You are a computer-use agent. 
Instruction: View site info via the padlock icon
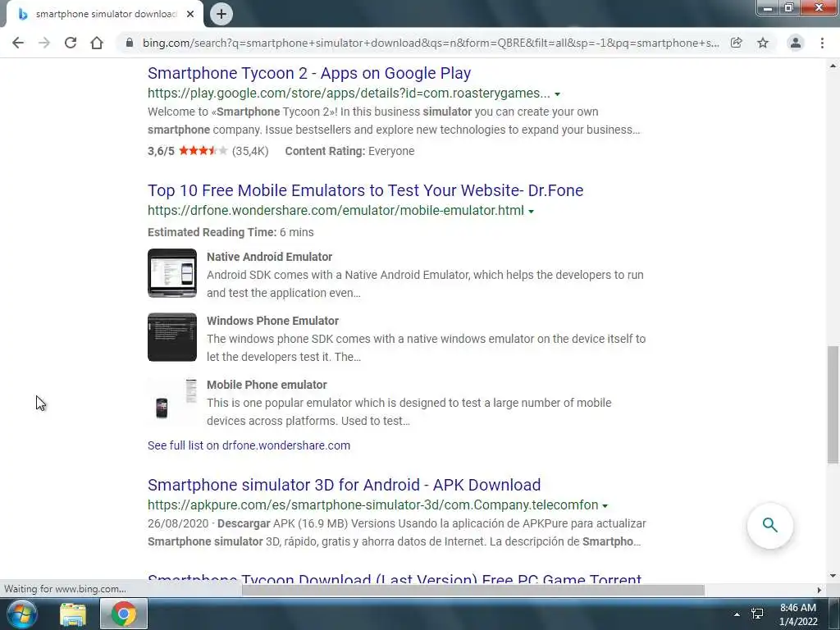129,43
